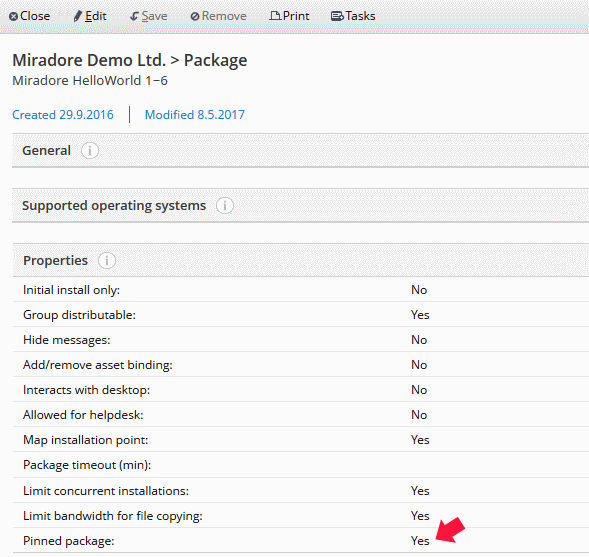This screenshot has width=589, height=557.
Task: Click the Remove circle icon
Action: point(195,17)
